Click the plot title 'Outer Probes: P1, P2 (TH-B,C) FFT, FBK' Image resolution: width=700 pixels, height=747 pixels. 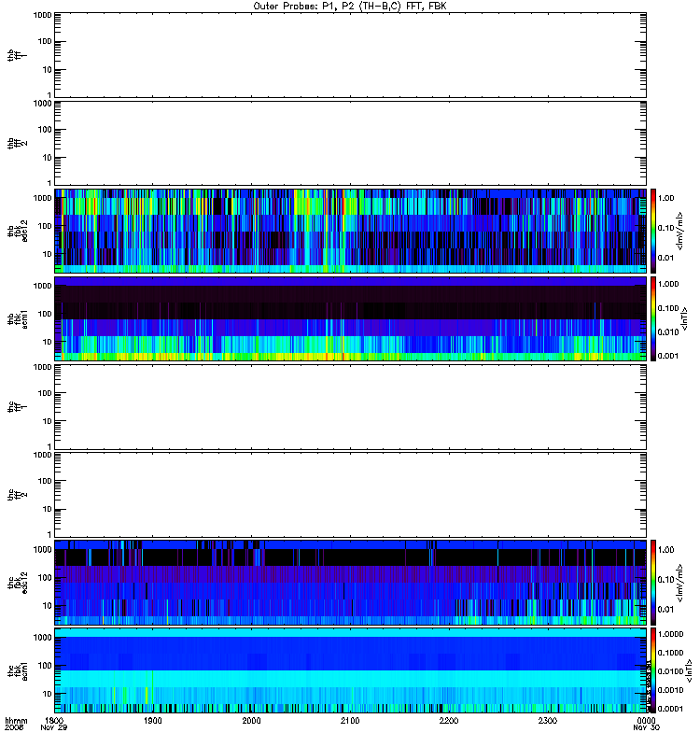pos(350,7)
